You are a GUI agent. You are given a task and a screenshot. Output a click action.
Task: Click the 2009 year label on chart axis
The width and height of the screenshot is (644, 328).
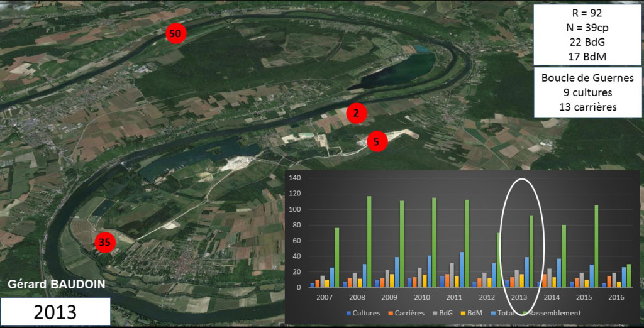pyautogui.click(x=389, y=297)
